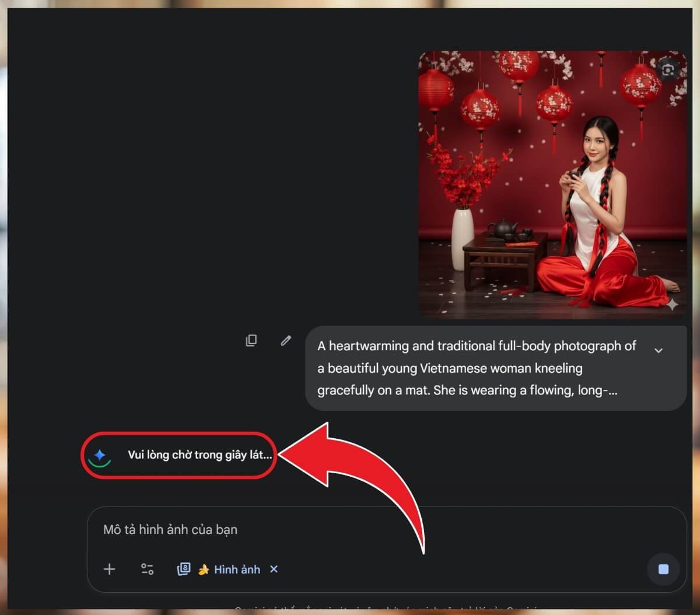Click the "Vui lòng chờ trong giây lát..." status text
This screenshot has height=615, width=700.
point(199,455)
